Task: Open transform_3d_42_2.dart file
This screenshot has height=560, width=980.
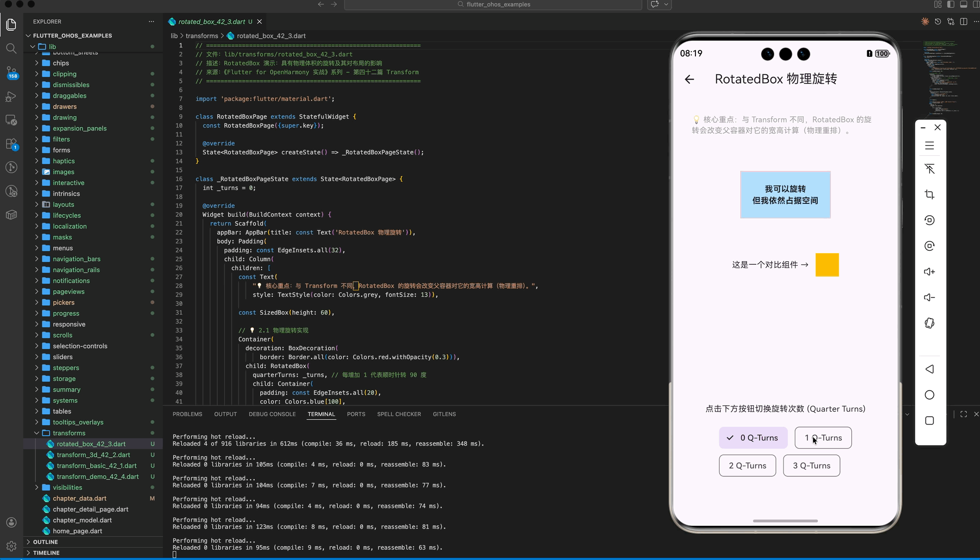Action: click(x=93, y=455)
